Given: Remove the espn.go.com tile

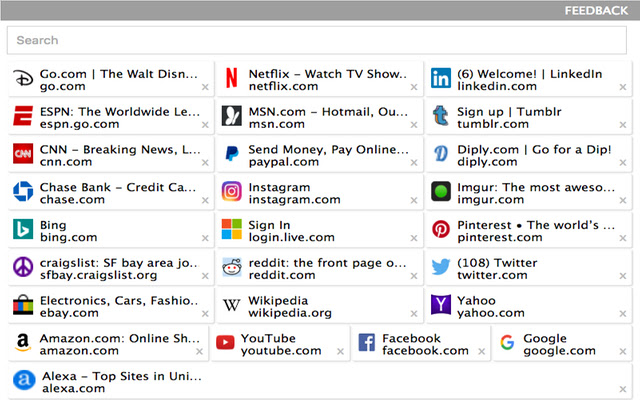Looking at the screenshot, I should click(x=205, y=125).
